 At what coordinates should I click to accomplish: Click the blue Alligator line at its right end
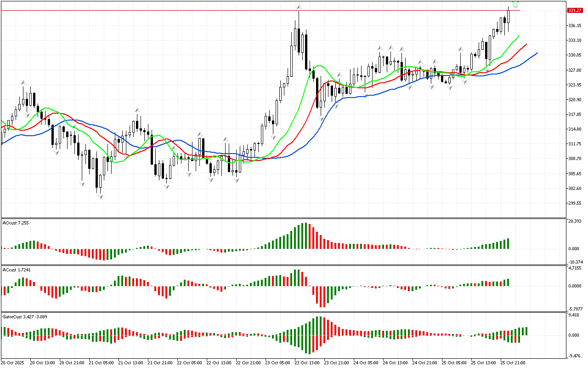click(x=536, y=53)
